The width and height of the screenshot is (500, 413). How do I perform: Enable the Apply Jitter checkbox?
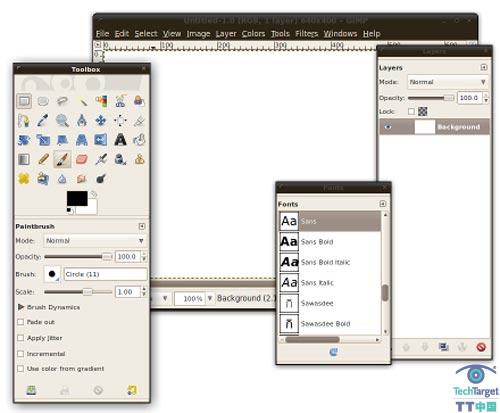[x=21, y=338]
